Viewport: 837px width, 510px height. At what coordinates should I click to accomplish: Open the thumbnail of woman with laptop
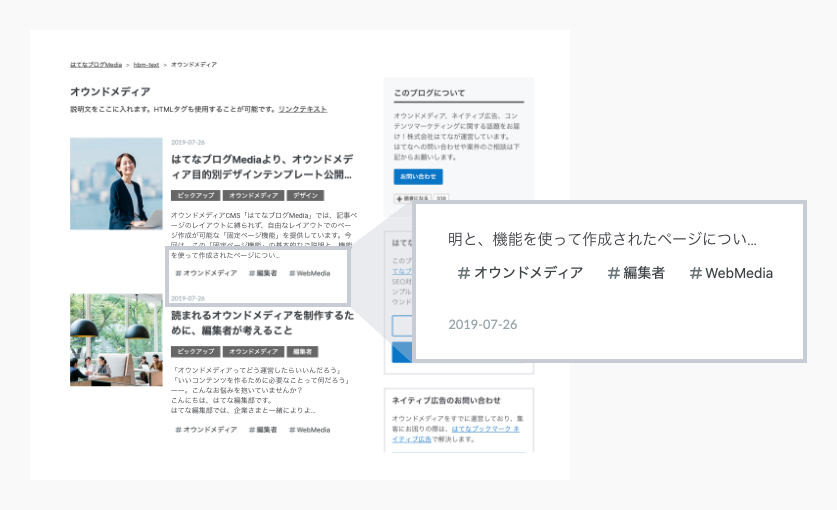pos(116,184)
